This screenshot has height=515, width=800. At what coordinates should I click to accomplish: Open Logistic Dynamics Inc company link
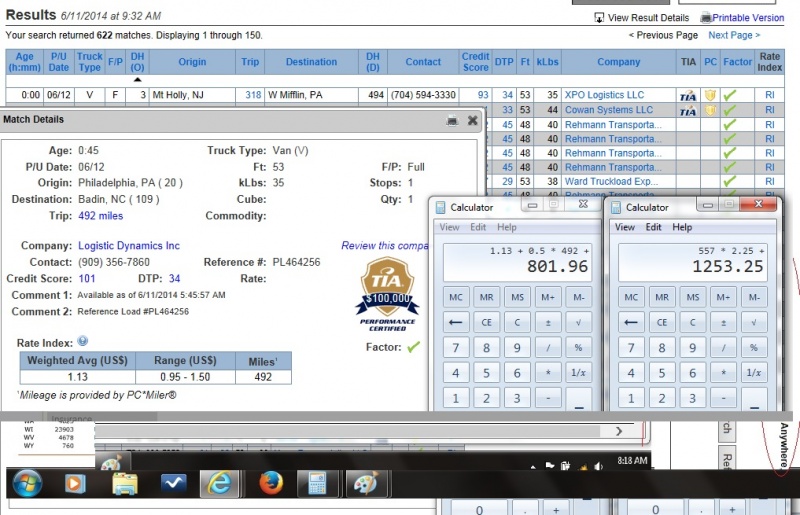[x=129, y=246]
